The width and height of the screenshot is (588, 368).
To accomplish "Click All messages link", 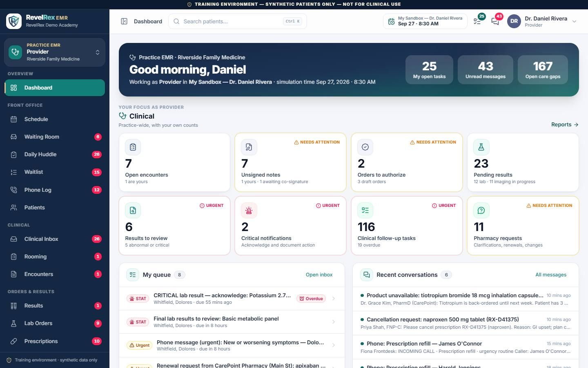I will 551,275.
